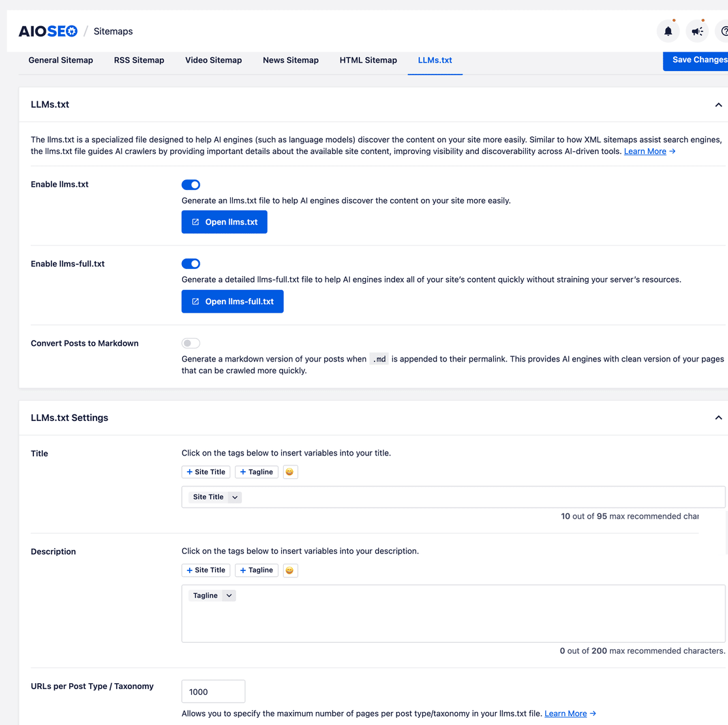The height and width of the screenshot is (725, 728).
Task: Click Open llms.txt button
Action: pyautogui.click(x=224, y=222)
